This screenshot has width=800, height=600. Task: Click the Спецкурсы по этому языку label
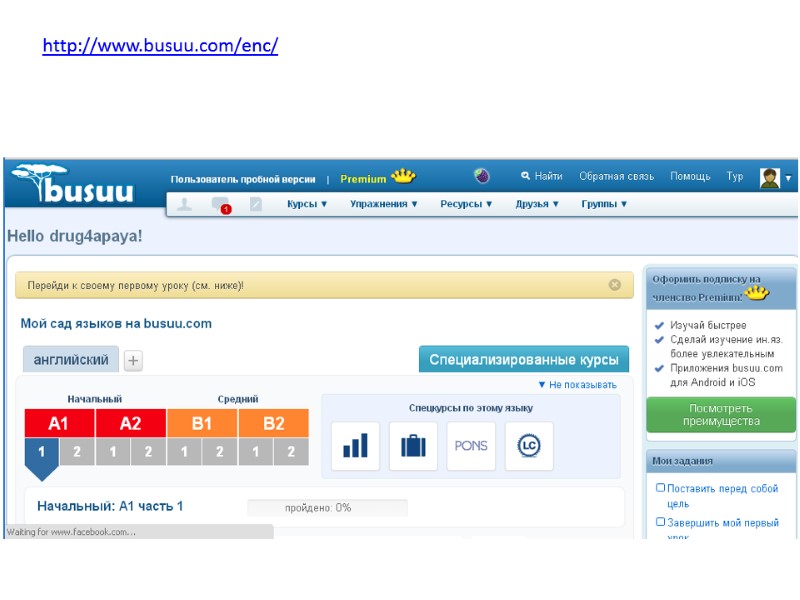[471, 408]
